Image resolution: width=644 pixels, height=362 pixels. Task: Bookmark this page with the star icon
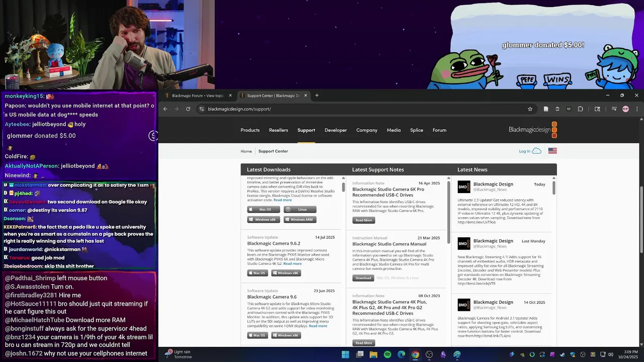pyautogui.click(x=530, y=109)
